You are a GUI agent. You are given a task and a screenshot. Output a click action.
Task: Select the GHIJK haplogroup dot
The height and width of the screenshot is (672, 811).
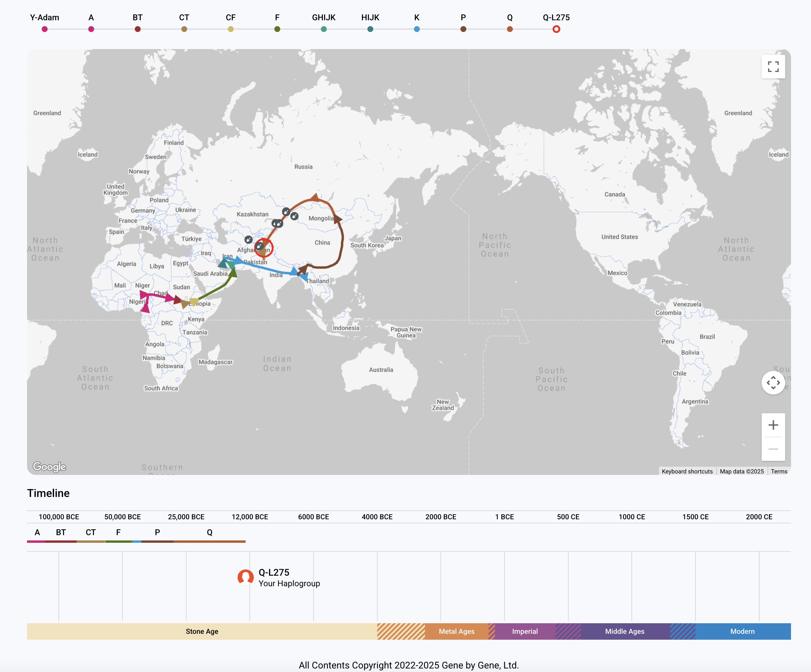coord(324,29)
